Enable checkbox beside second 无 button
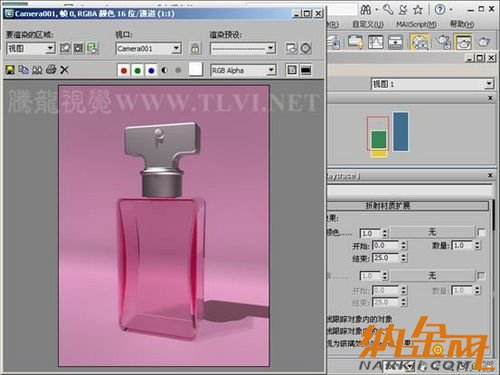This screenshot has width=500, height=375. [x=481, y=276]
